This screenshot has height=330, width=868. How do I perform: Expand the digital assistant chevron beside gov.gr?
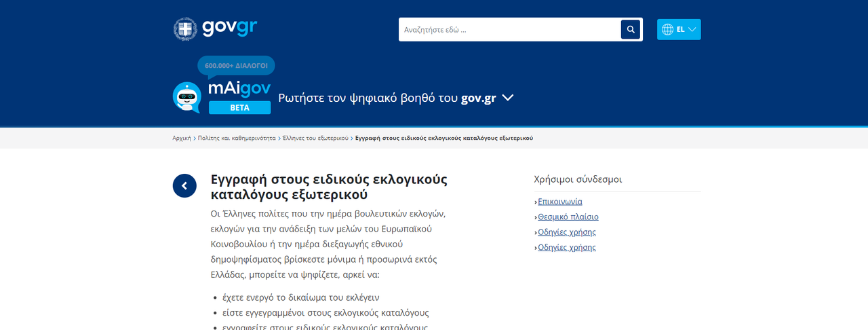[507, 98]
